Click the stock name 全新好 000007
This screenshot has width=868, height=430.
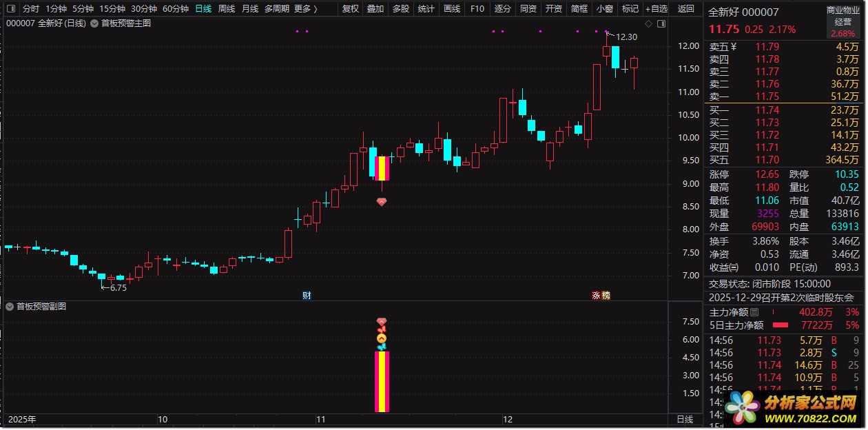point(744,12)
